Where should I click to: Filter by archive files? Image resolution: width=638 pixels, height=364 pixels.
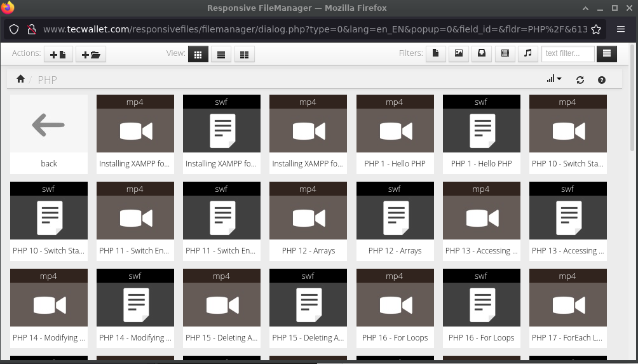(x=482, y=54)
